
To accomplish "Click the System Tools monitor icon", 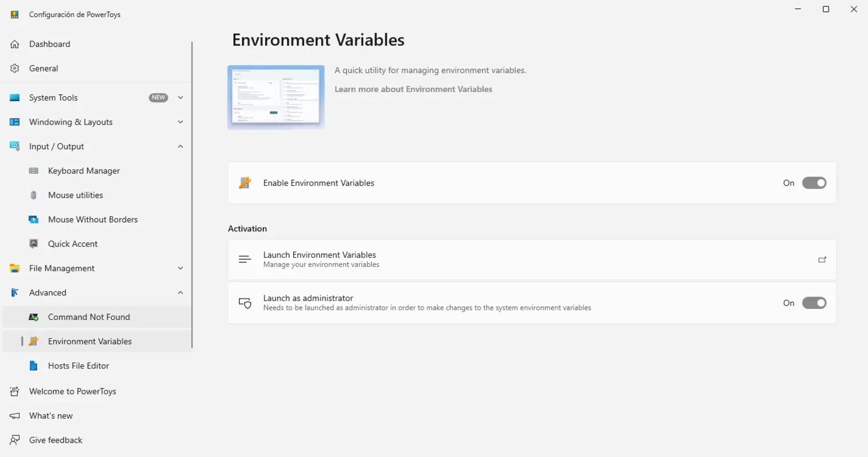I will pyautogui.click(x=15, y=98).
